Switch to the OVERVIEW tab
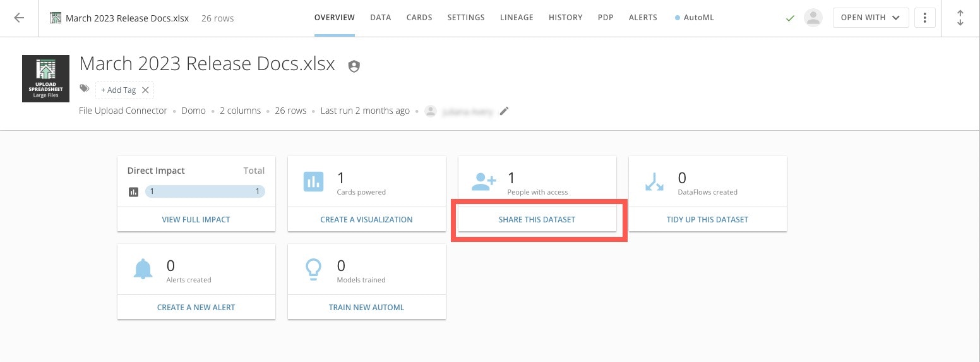The image size is (980, 362). point(335,18)
